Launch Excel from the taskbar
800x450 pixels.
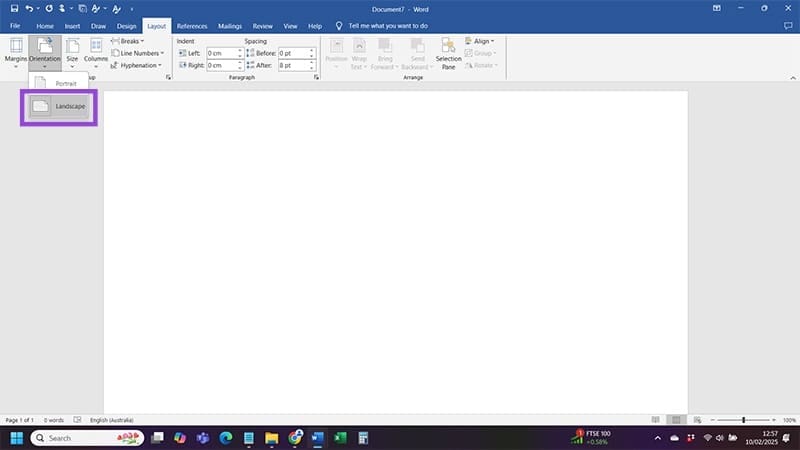[340, 438]
